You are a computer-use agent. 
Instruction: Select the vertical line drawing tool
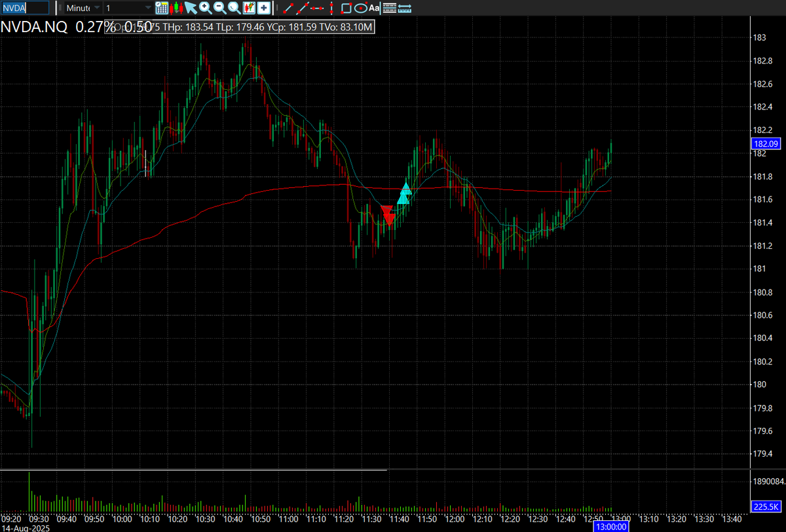(x=331, y=8)
